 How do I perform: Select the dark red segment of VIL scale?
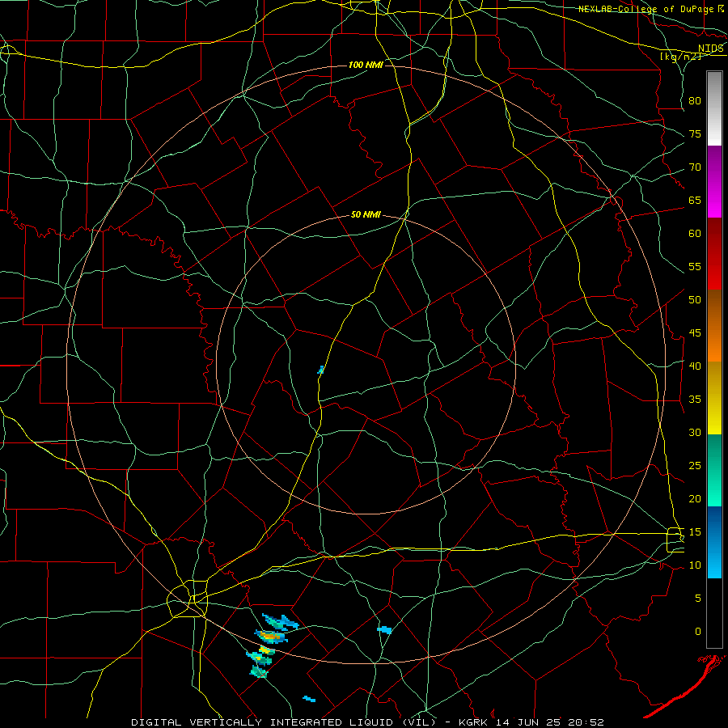point(714,253)
